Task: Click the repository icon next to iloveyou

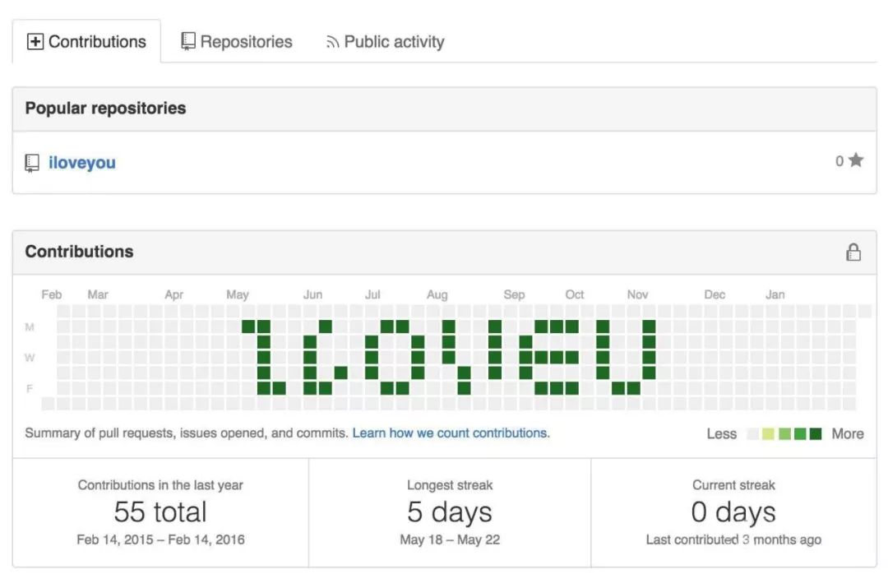Action: [32, 163]
